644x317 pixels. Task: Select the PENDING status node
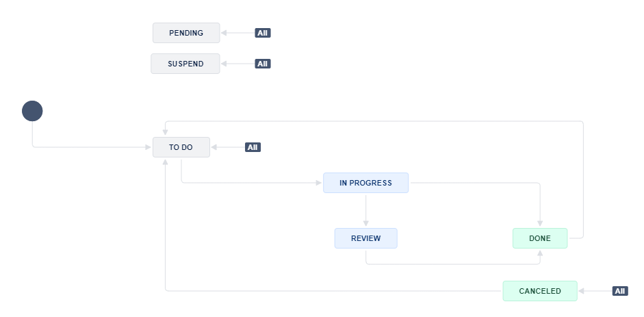186,33
